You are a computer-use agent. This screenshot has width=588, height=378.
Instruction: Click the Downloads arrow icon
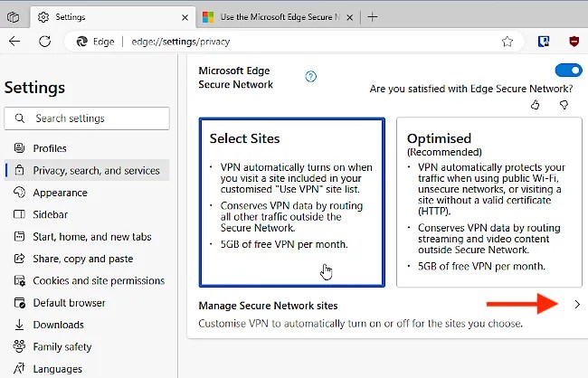(x=19, y=325)
